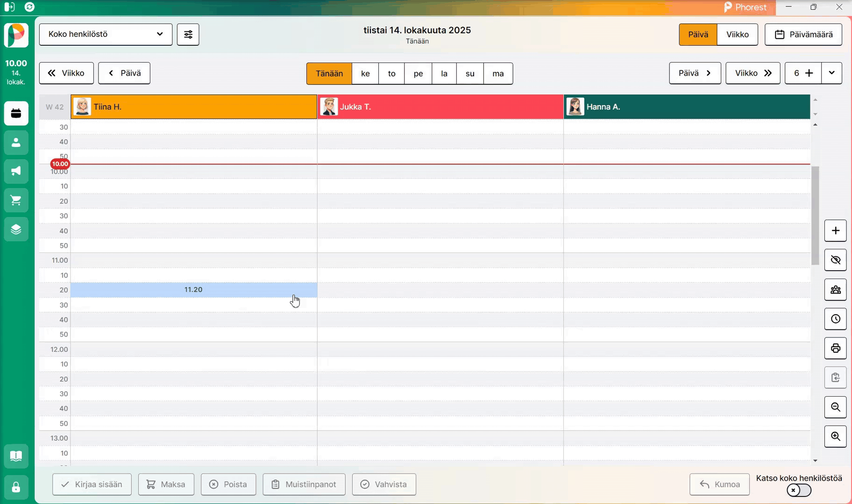Open the stacked layers inventory icon
852x504 pixels.
click(16, 229)
